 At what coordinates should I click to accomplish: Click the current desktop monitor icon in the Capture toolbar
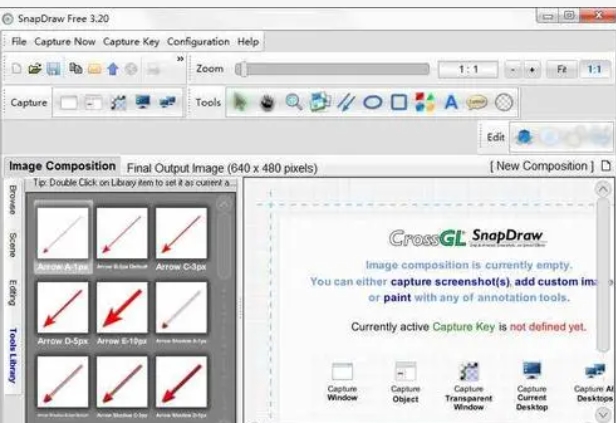click(143, 102)
